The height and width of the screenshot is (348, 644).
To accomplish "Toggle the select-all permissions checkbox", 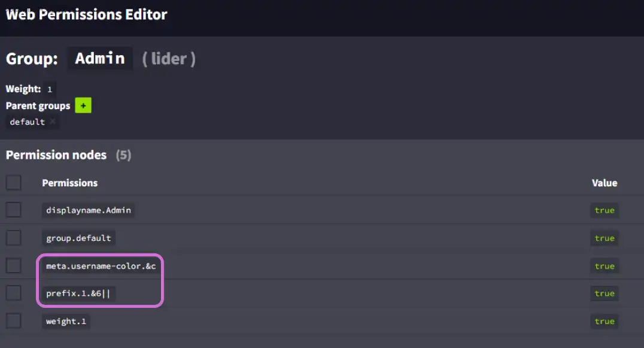I will [13, 183].
